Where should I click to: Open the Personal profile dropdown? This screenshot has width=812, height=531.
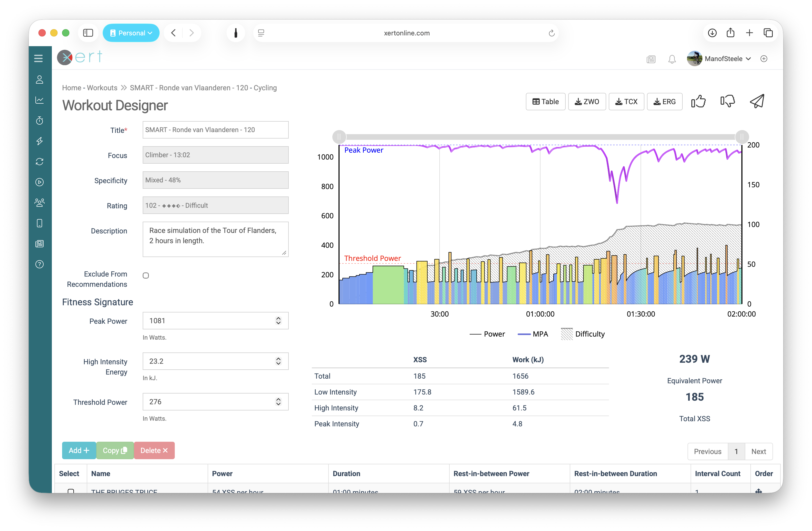(131, 33)
